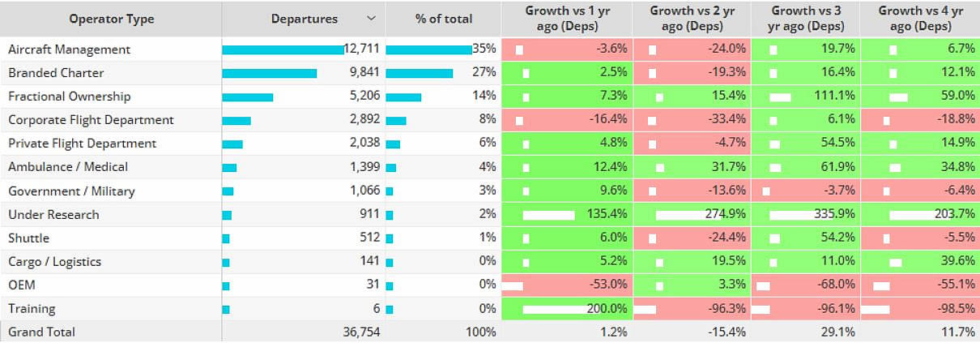Image resolution: width=980 pixels, height=343 pixels.
Task: Click the OEM -53.0% growth cell
Action: 567,285
